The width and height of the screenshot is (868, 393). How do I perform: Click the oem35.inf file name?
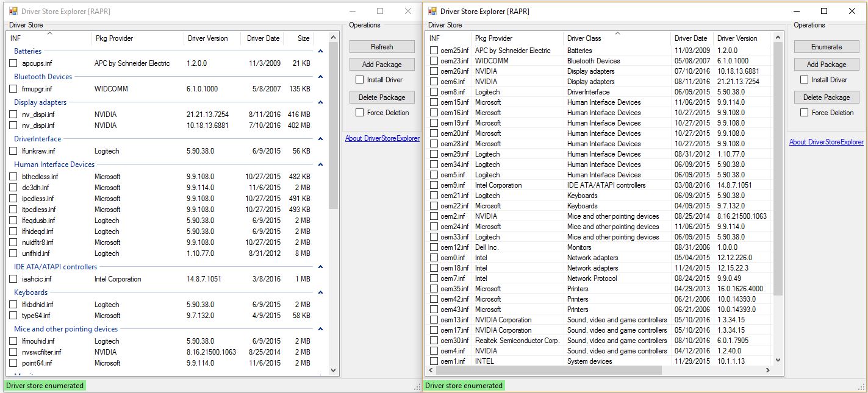pos(454,289)
